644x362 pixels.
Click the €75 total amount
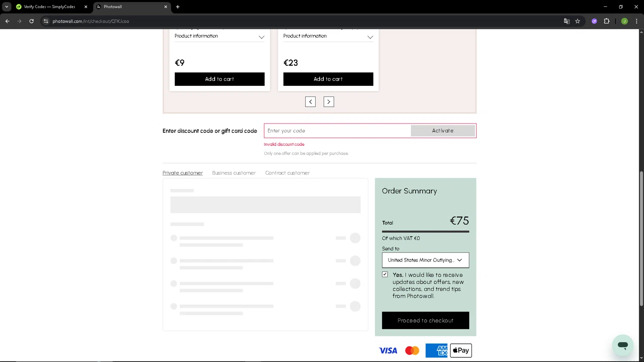coord(459,220)
